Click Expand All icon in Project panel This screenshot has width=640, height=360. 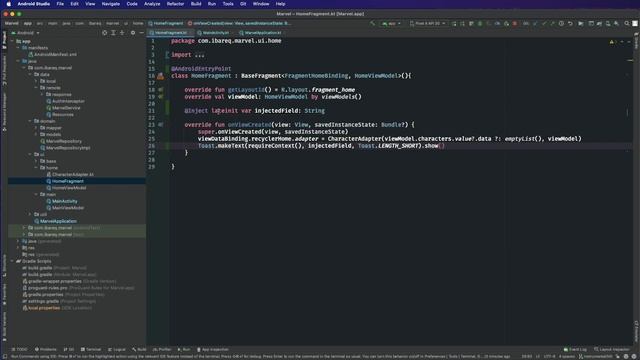click(x=113, y=33)
